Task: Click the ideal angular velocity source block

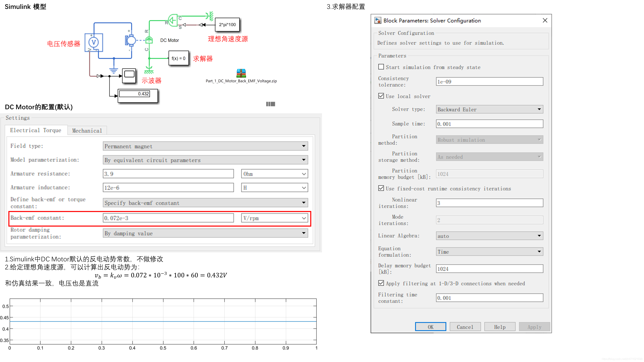Action: coord(173,20)
